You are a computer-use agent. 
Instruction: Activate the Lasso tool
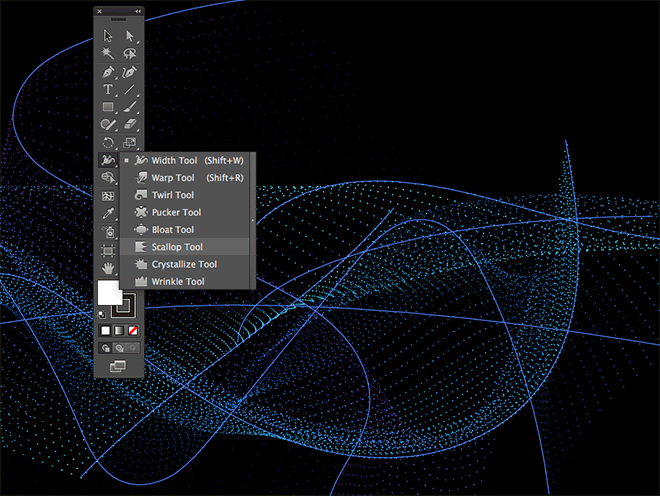130,54
